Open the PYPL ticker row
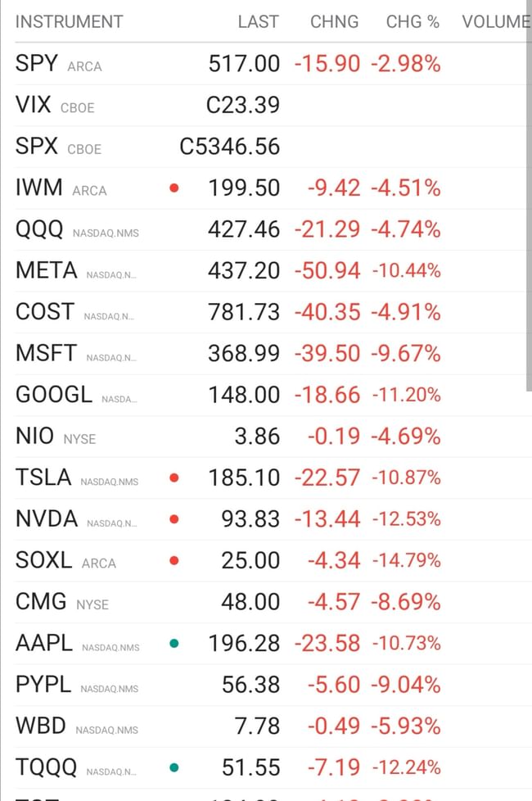Screen dimensions: 532x801 click(x=43, y=685)
